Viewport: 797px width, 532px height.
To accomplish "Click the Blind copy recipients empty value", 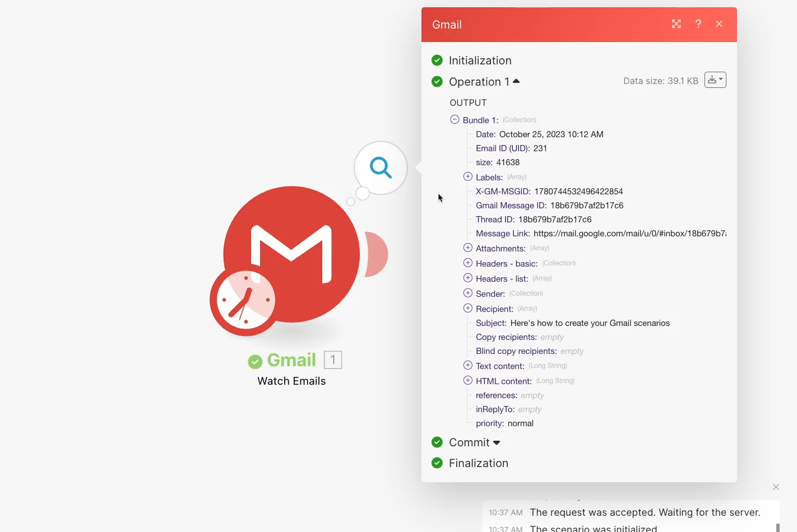I will [x=572, y=351].
